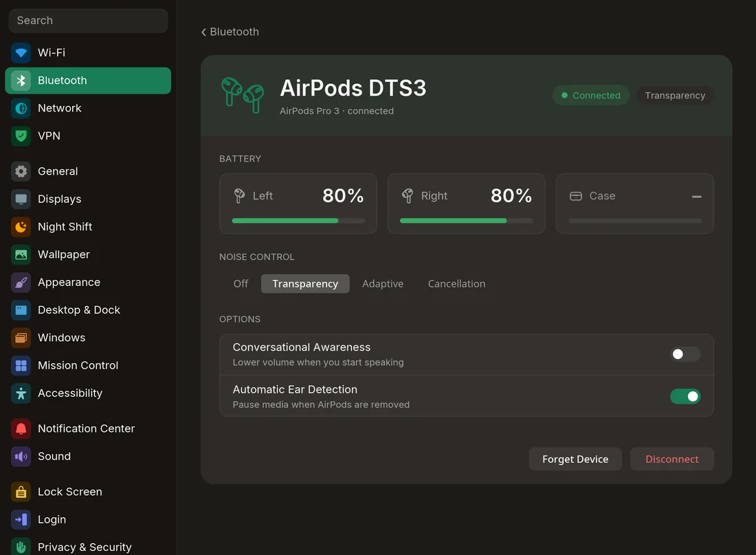Click the 'AirPods Pro 3 · connected' subtitle
Image resolution: width=756 pixels, height=555 pixels.
(x=337, y=111)
